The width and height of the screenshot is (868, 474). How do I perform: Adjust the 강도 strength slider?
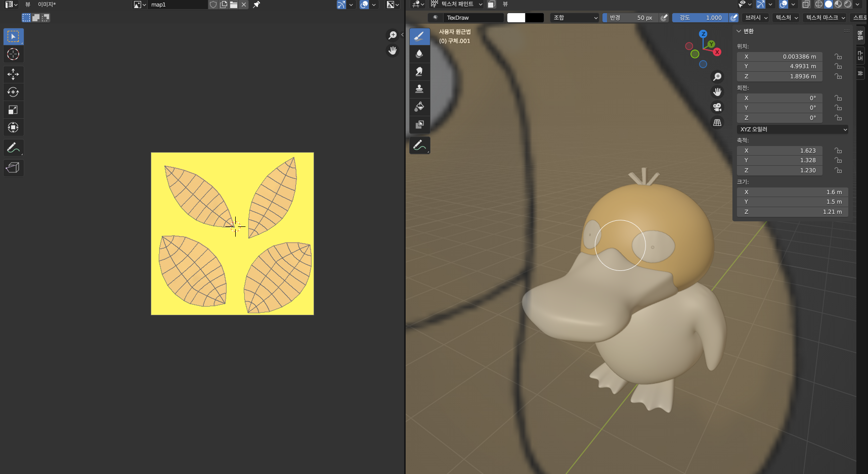tap(701, 18)
